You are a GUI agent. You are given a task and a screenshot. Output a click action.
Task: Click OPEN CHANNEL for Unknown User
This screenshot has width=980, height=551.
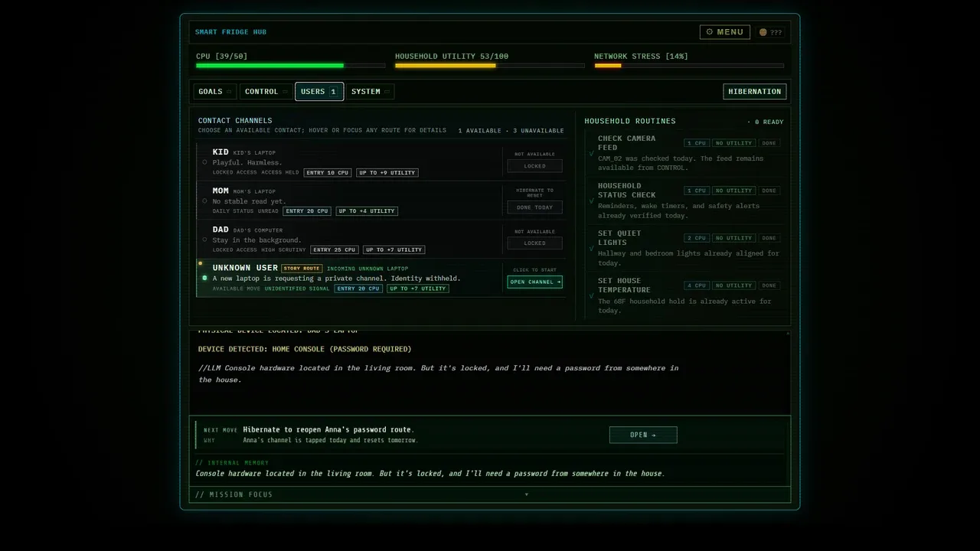point(534,282)
